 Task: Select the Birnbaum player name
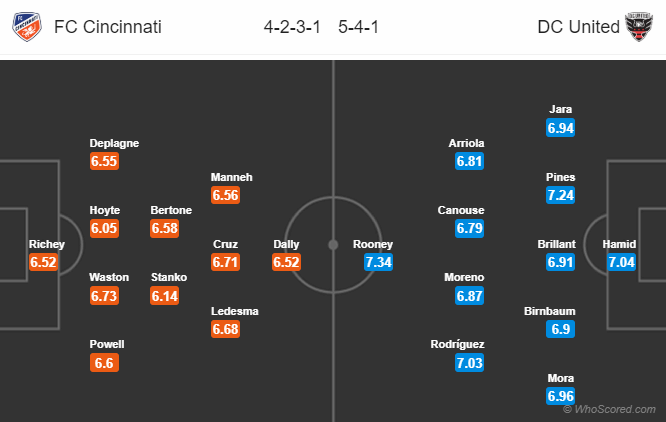[x=550, y=311]
